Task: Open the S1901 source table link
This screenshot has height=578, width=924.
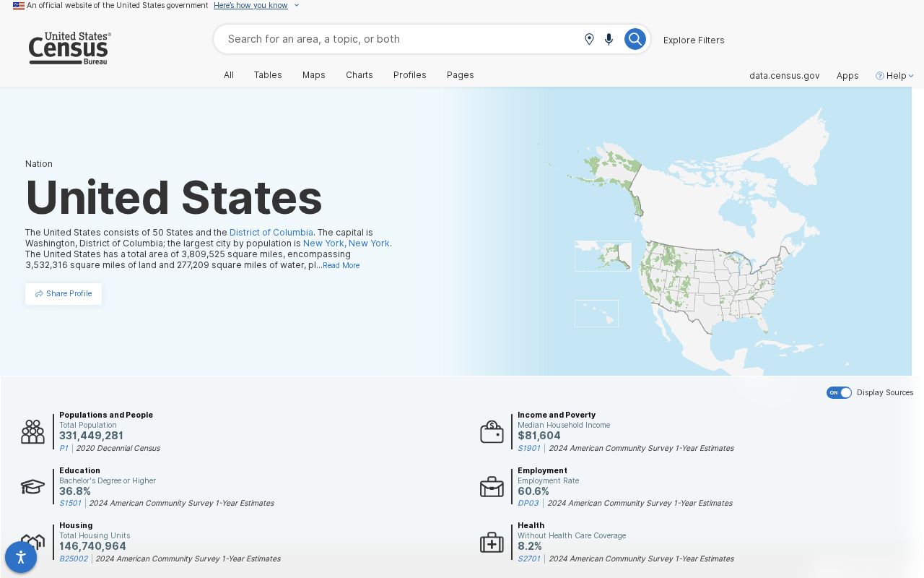Action: click(x=529, y=449)
